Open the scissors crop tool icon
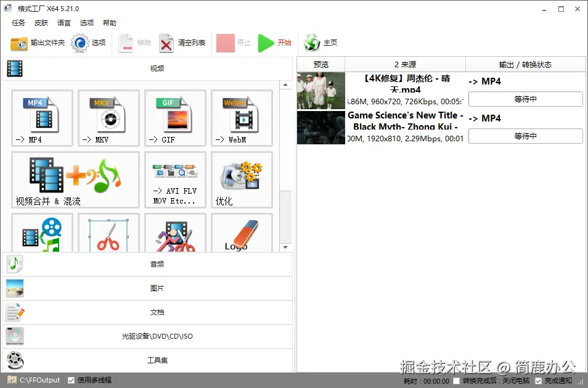 coord(108,233)
